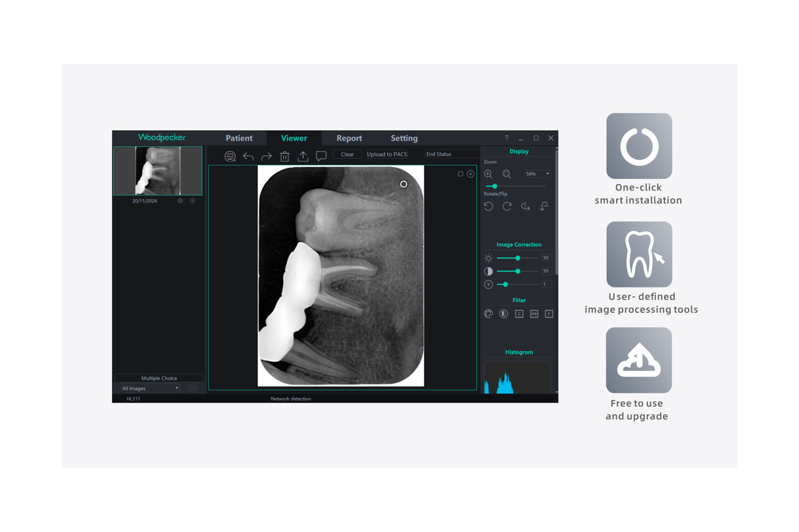Undo the last action with the undo arrow
799x532 pixels.
(248, 157)
